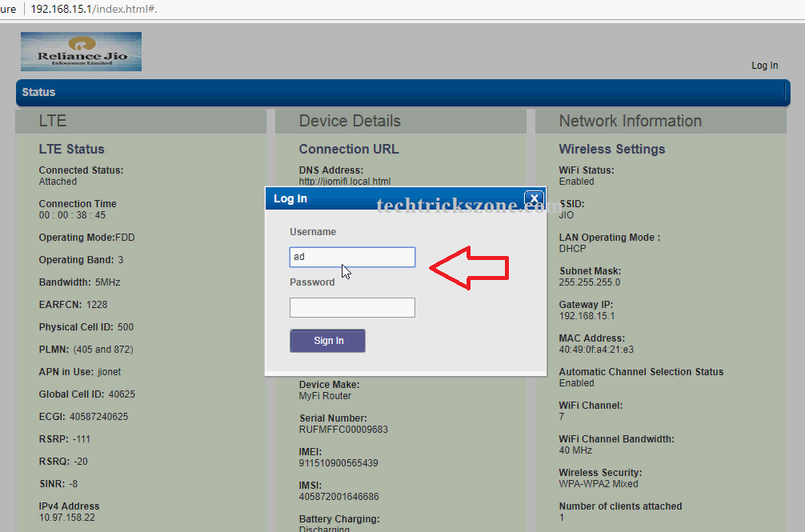
Task: Click the Reliance Jio logo
Action: (x=81, y=52)
